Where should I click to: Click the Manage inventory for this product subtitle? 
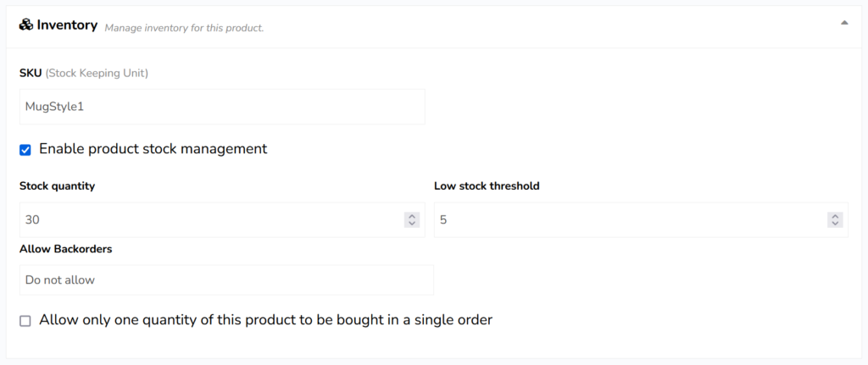click(184, 28)
